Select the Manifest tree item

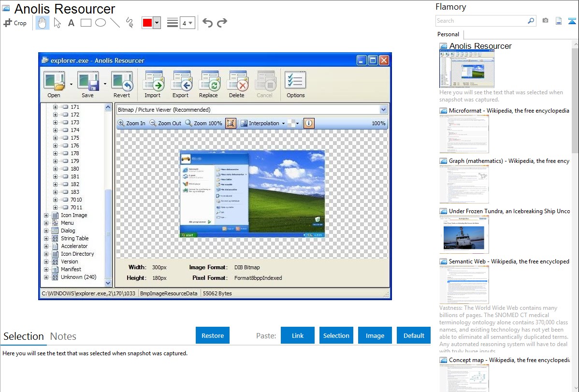click(x=71, y=270)
